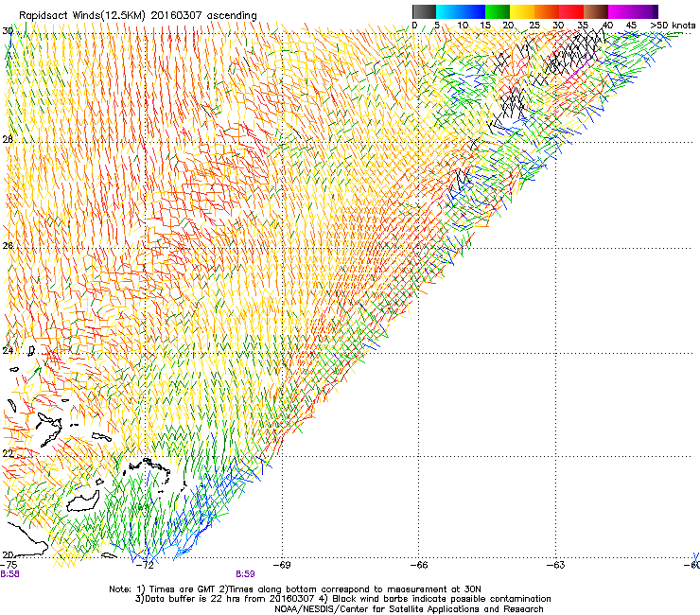Click the '-75' longitude axis label

9,565
